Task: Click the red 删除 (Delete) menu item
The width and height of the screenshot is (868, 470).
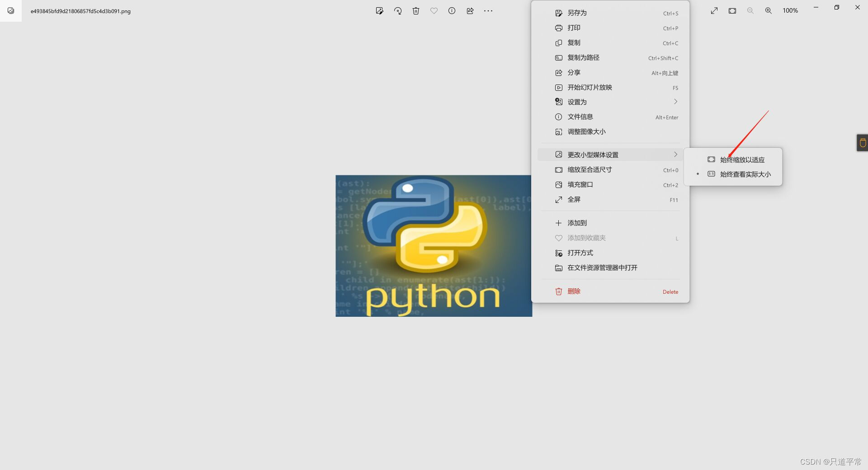Action: pyautogui.click(x=610, y=291)
